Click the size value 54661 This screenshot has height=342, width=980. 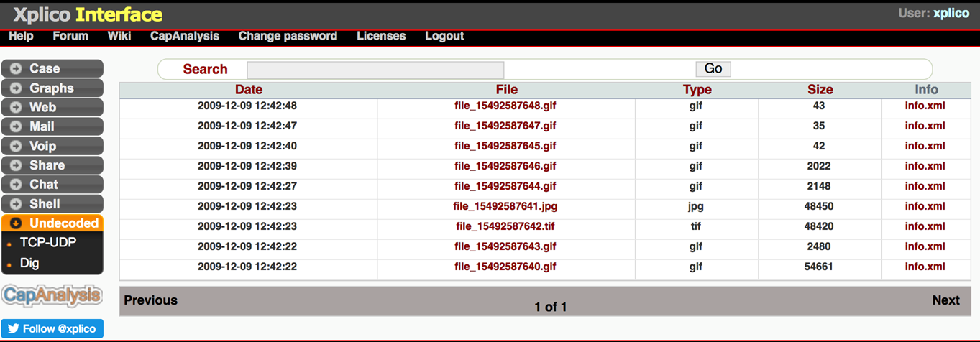coord(819,267)
